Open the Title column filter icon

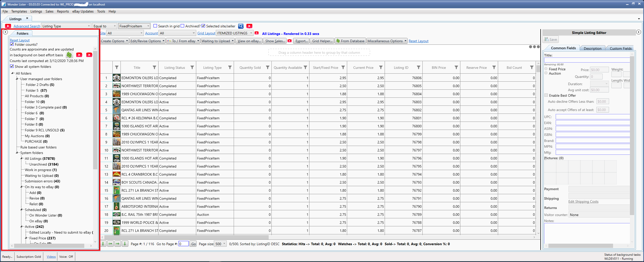(x=154, y=67)
